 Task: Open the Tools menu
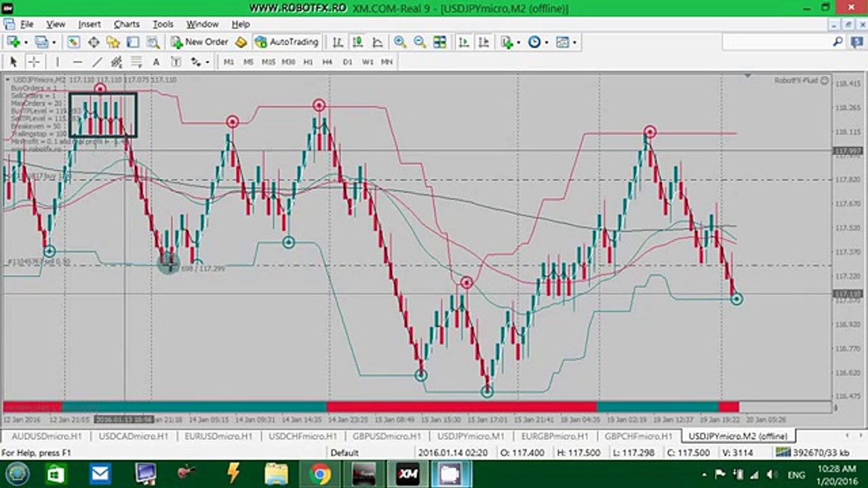(163, 24)
